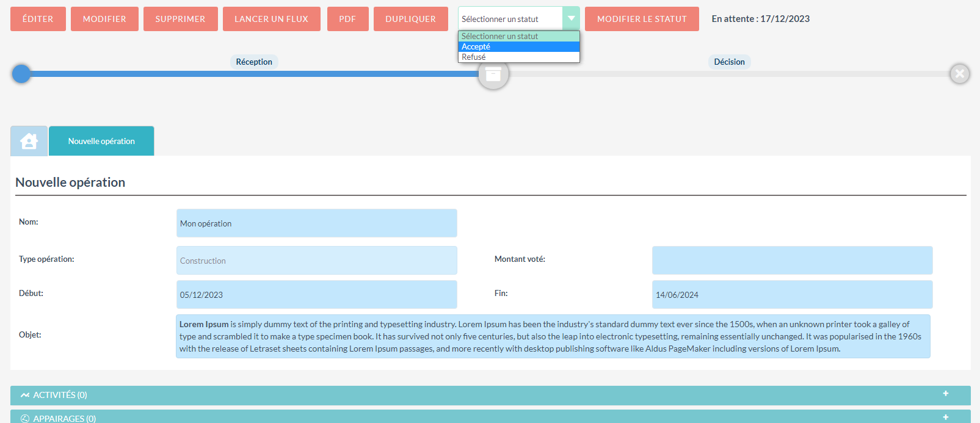980x423 pixels.
Task: Click the blue start circle on timeline
Action: coord(21,74)
